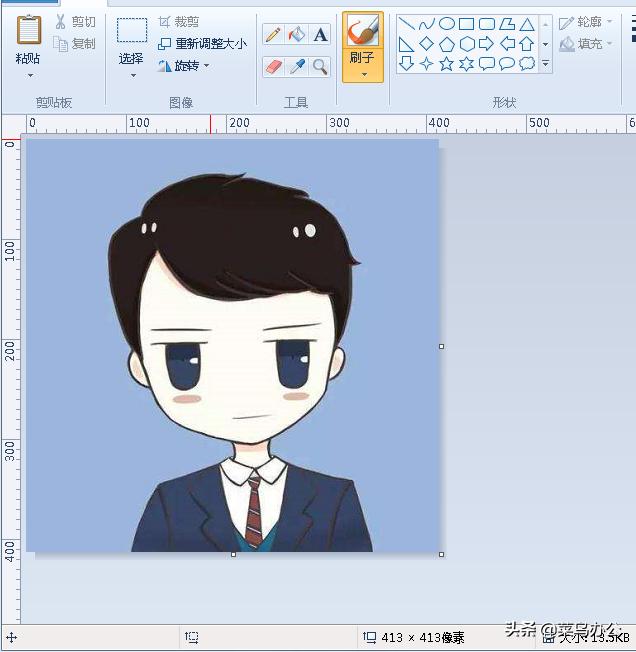Click the bottom-edge canvas resize handle

(x=234, y=554)
